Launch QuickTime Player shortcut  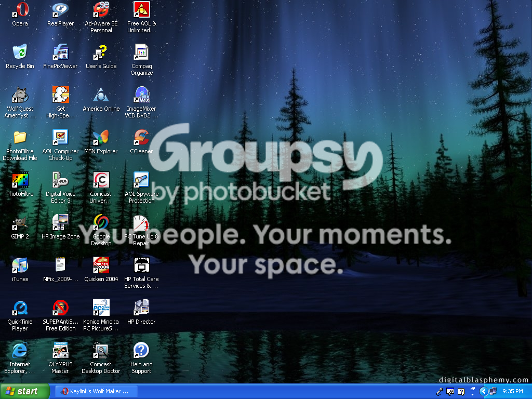click(20, 308)
